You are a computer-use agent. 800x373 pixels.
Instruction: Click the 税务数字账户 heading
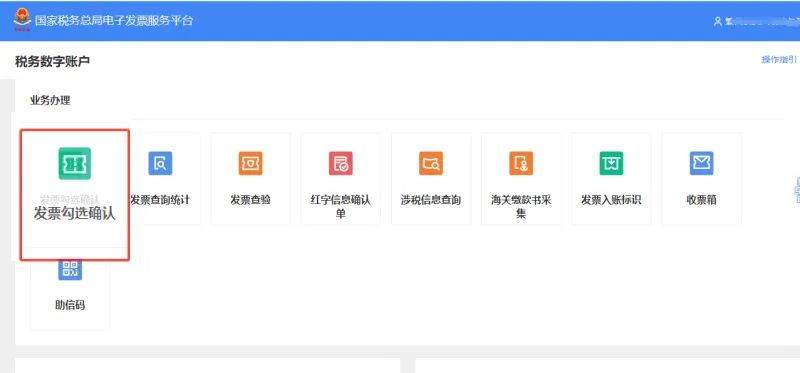pos(53,62)
